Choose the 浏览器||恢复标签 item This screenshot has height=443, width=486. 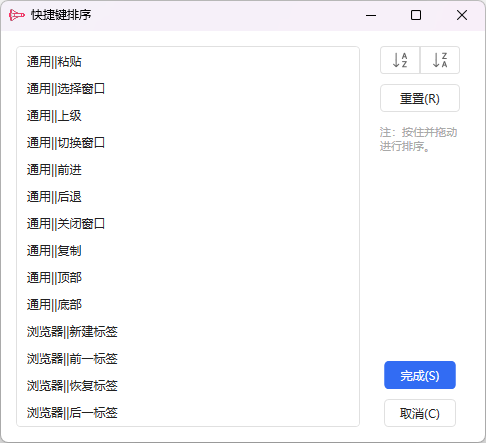click(x=188, y=386)
